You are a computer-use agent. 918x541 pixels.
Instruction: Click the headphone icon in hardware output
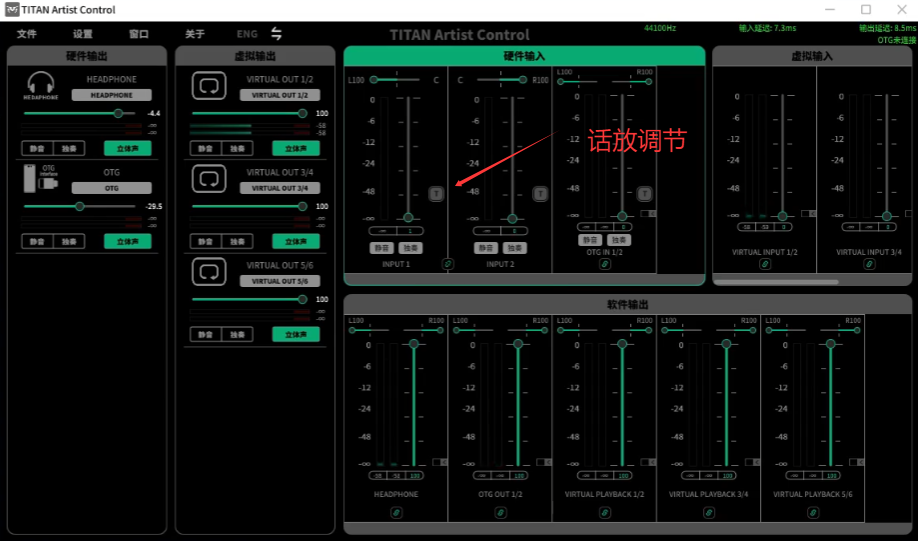[41, 84]
